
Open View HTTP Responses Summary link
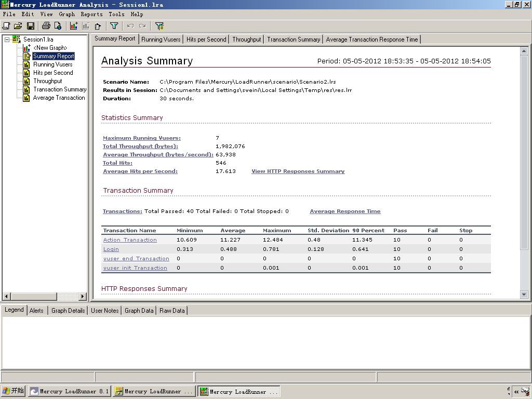pos(298,171)
